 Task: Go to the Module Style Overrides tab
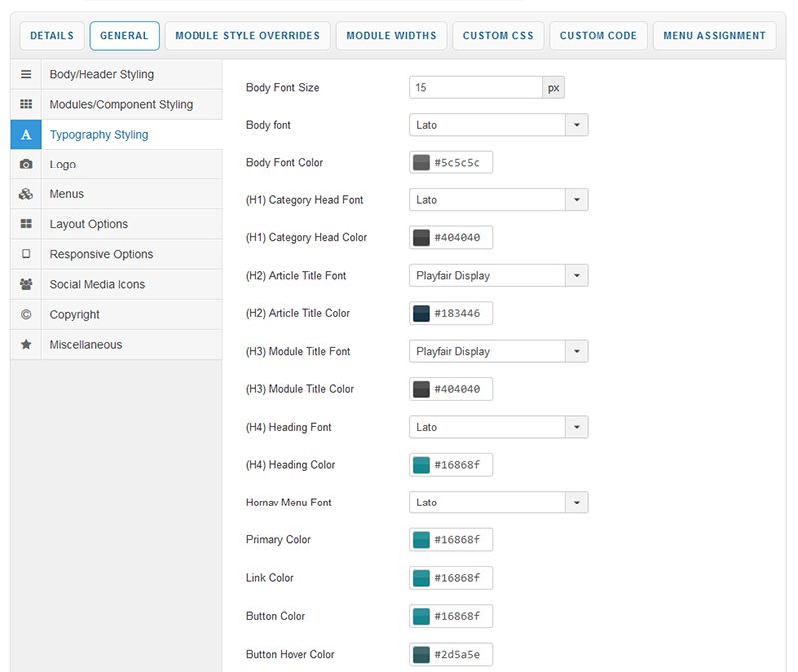point(247,36)
